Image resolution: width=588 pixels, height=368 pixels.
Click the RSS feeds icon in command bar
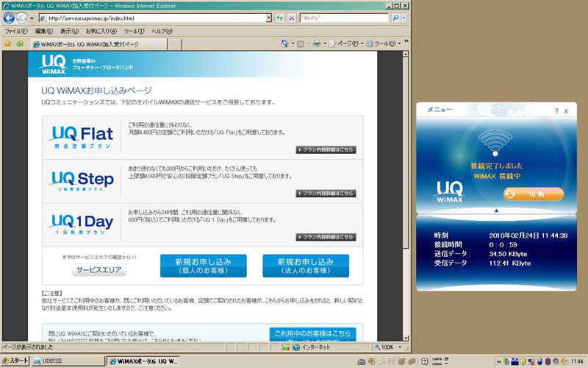coord(301,44)
